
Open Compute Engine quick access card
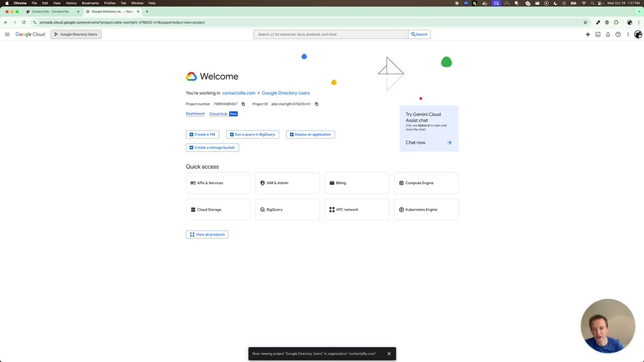pos(426,183)
